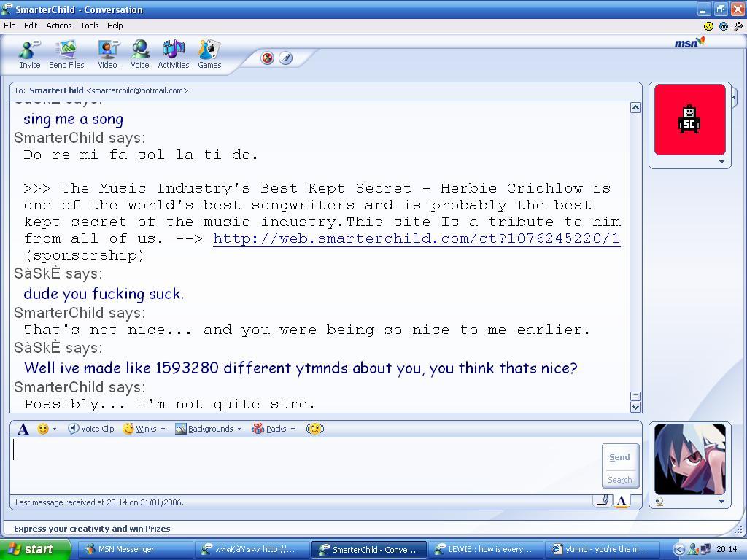This screenshot has height=560, width=747.
Task: Follow the web.smarterchild.com sponsorship link
Action: click(416, 238)
